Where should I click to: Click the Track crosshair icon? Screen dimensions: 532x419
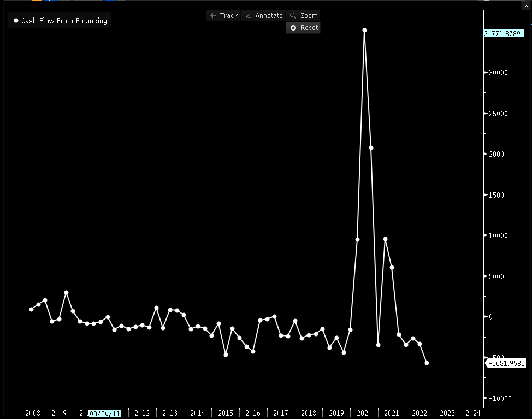click(x=213, y=16)
